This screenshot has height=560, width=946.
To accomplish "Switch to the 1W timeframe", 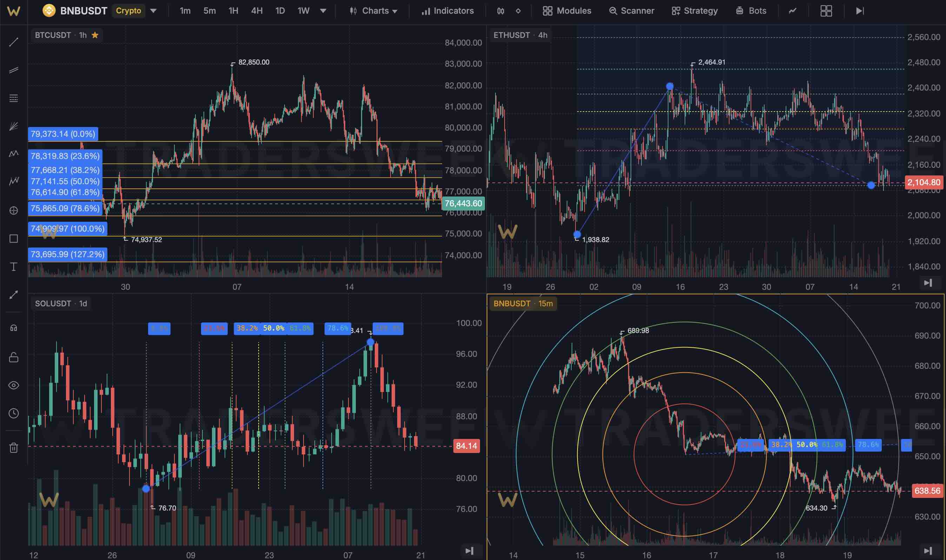I will click(x=304, y=11).
